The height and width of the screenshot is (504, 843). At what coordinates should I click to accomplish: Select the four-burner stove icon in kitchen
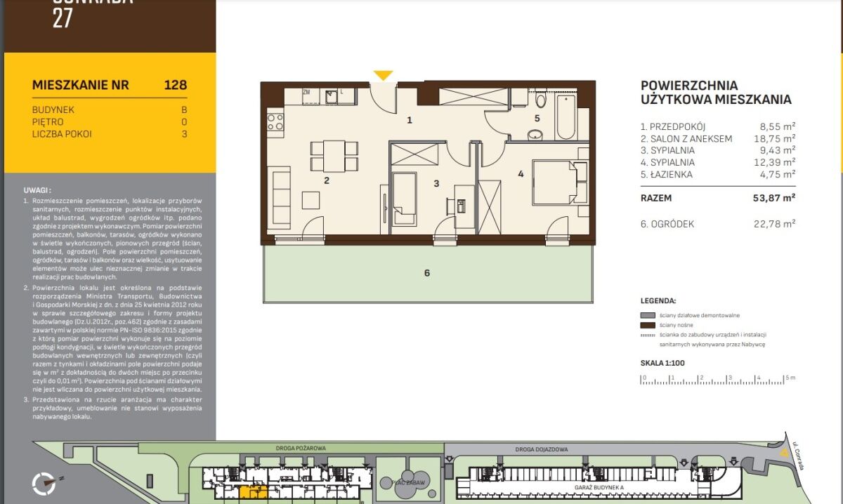pyautogui.click(x=275, y=121)
